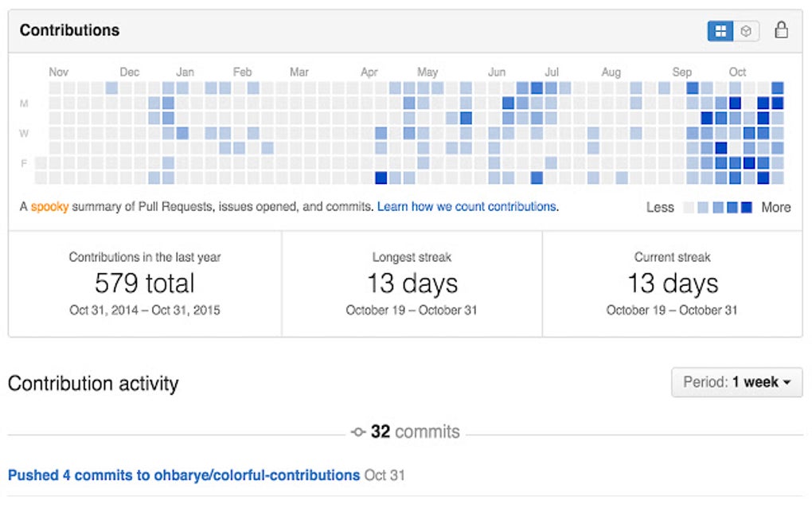Open the Period: 1 week dropdown
812x508 pixels.
tap(736, 382)
